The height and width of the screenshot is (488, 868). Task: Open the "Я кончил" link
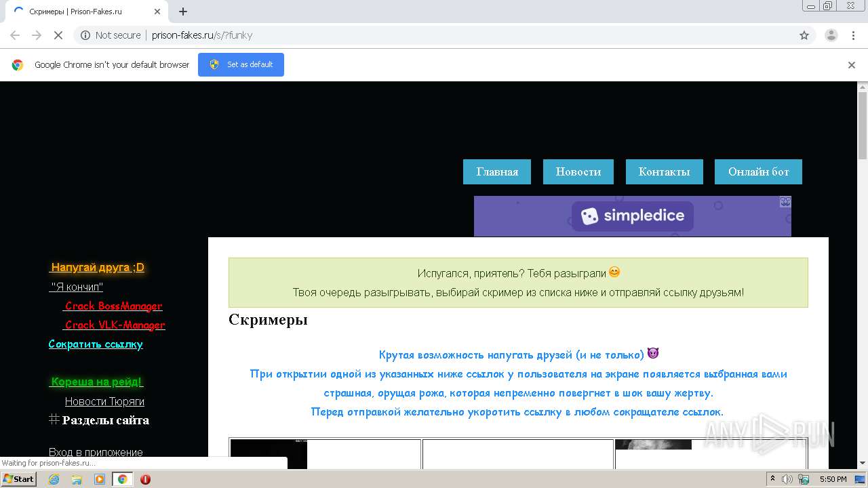tap(76, 287)
